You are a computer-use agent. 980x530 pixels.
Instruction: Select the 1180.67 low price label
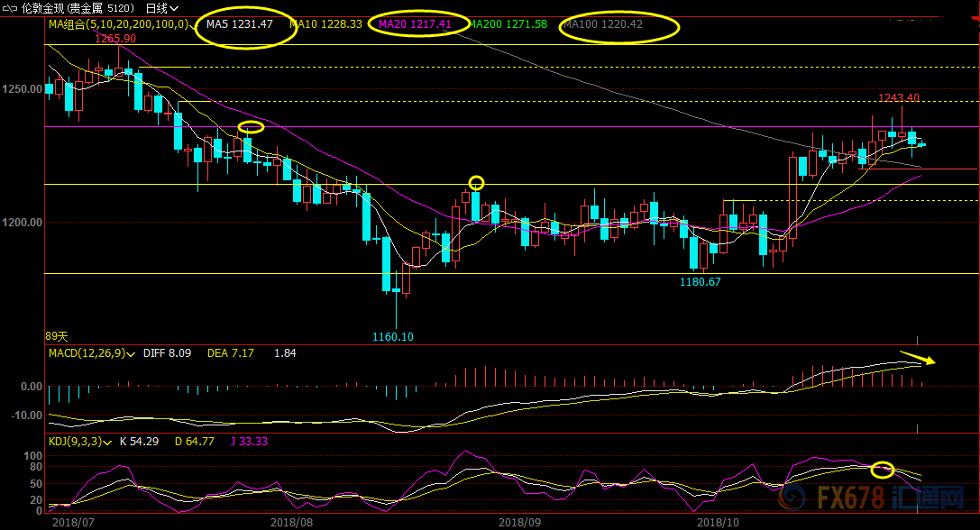700,282
